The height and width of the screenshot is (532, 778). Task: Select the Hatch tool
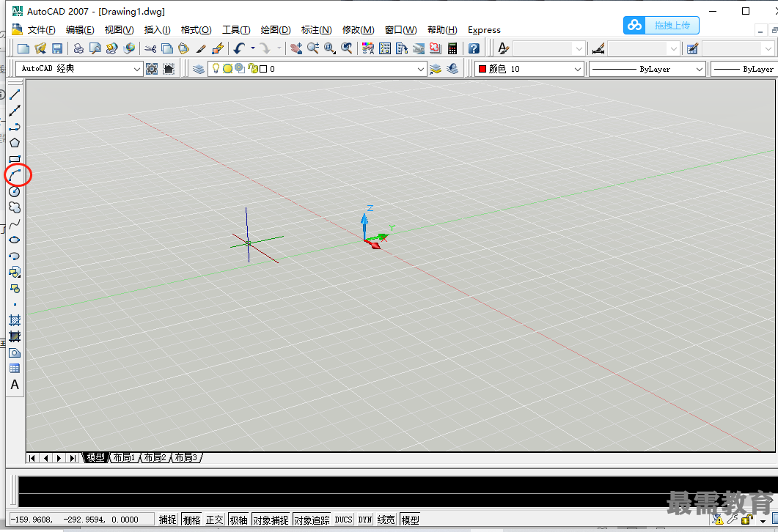(x=15, y=320)
